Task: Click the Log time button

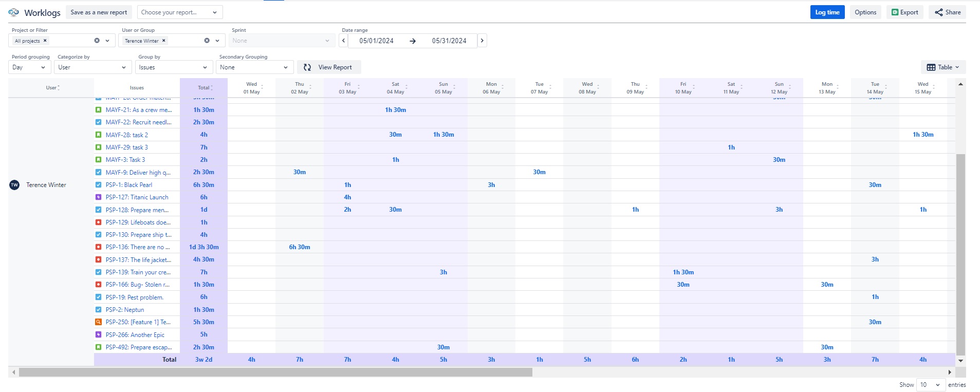Action: pyautogui.click(x=827, y=12)
